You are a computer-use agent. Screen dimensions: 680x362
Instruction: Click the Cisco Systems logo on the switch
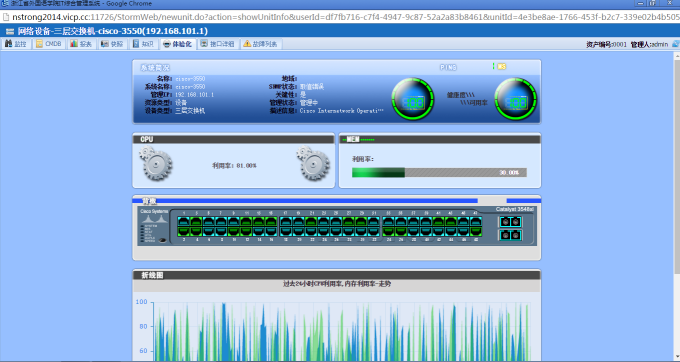coord(154,215)
